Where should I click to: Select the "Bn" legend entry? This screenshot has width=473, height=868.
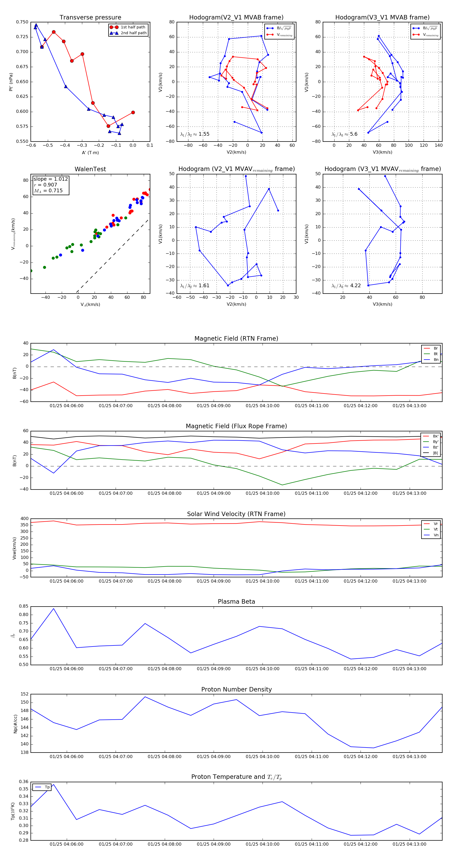point(431,360)
